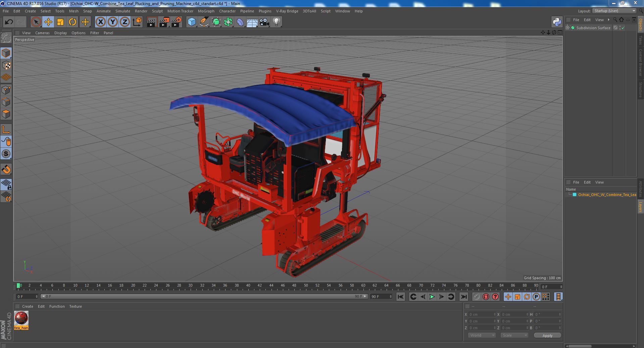Open the Simulate menu
Image resolution: width=644 pixels, height=348 pixels.
coord(122,11)
